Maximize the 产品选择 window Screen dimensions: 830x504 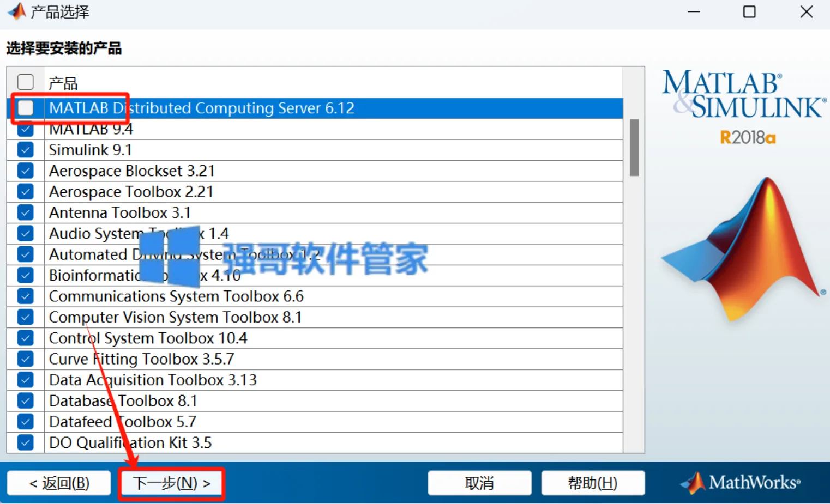coord(750,11)
